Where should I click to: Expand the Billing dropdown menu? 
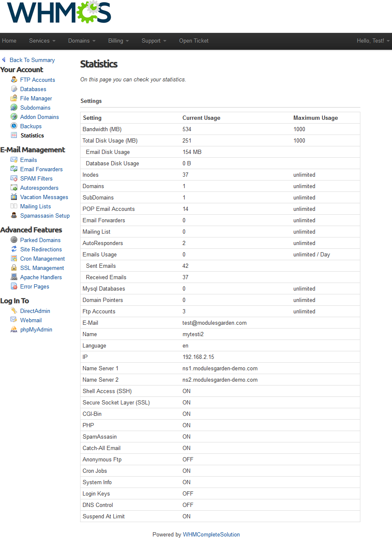(118, 41)
